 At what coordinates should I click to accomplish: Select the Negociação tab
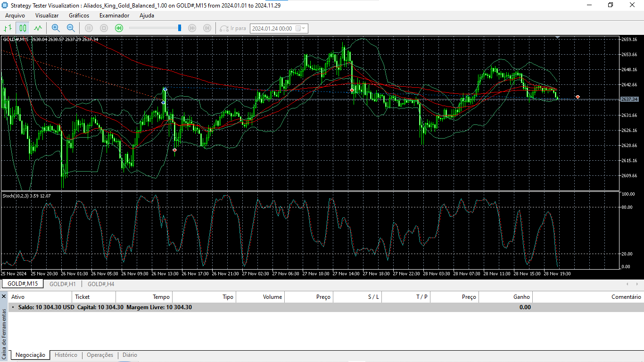(30, 355)
